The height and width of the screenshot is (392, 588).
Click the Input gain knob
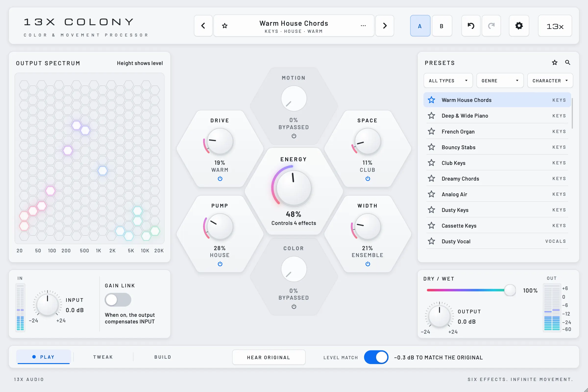[48, 305]
